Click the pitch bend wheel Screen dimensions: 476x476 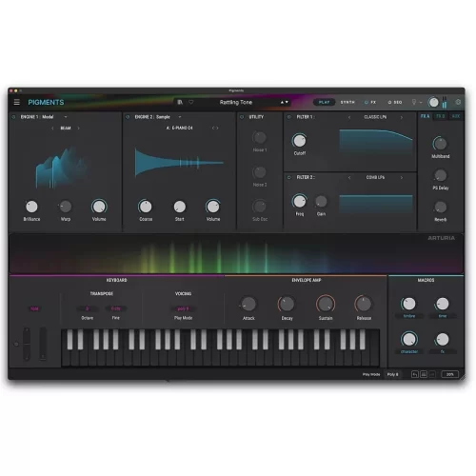click(27, 344)
